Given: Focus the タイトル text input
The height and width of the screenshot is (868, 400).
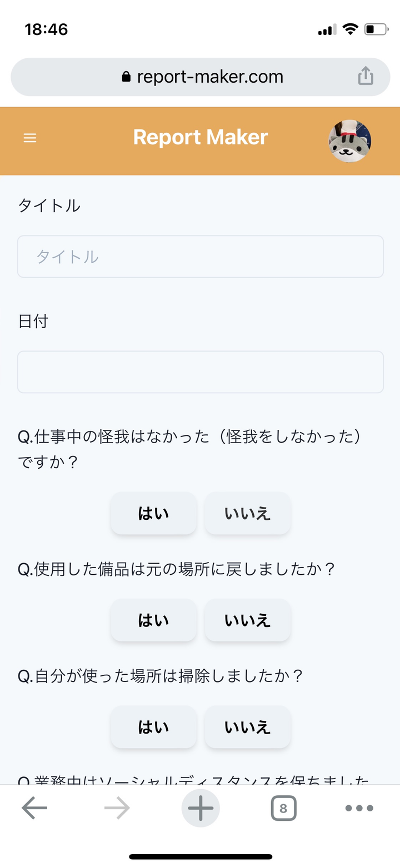Looking at the screenshot, I should (x=201, y=257).
